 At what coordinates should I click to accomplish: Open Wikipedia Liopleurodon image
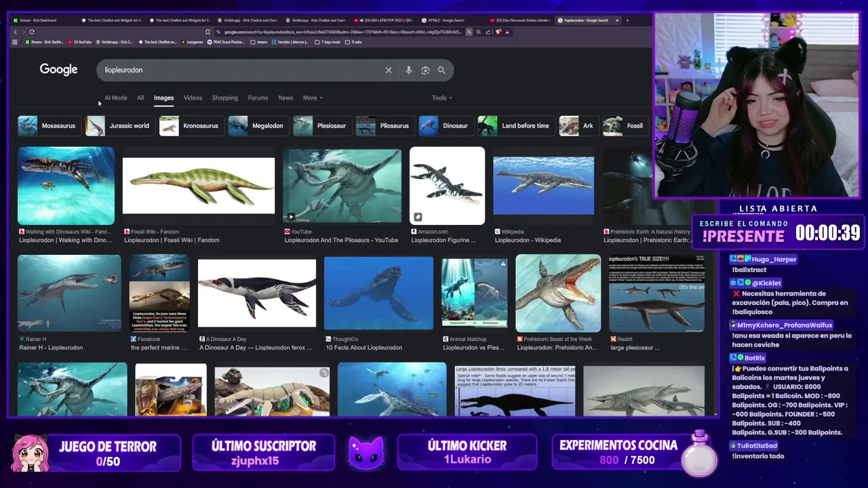click(543, 186)
